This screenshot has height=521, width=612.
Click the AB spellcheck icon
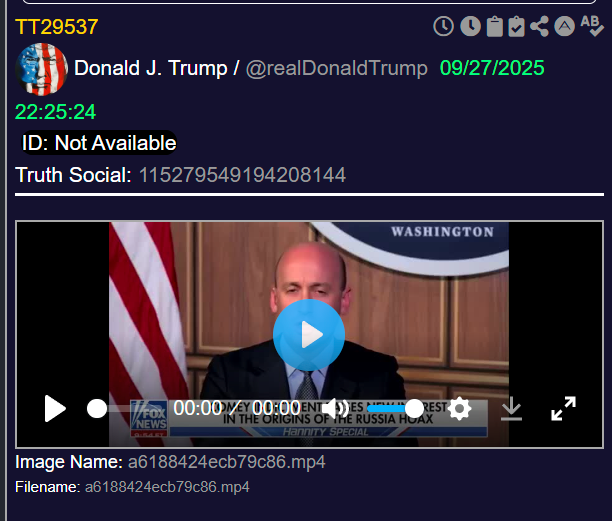click(x=592, y=26)
